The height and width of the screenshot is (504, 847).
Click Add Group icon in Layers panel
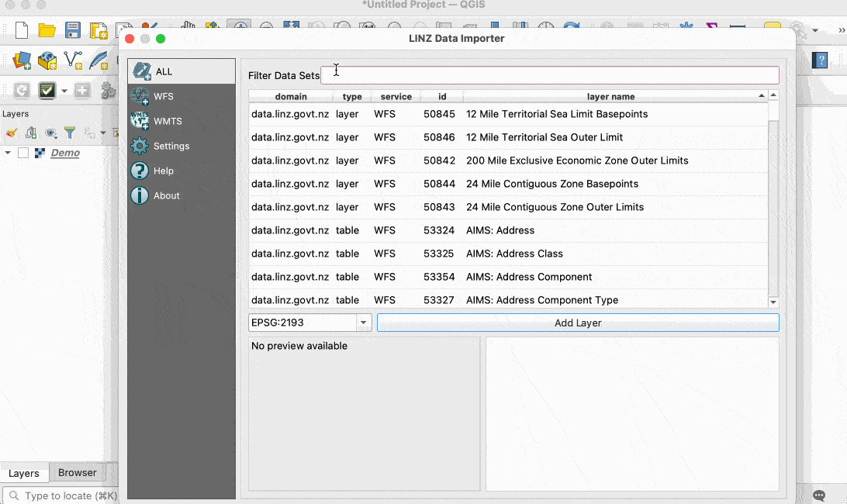coord(31,133)
